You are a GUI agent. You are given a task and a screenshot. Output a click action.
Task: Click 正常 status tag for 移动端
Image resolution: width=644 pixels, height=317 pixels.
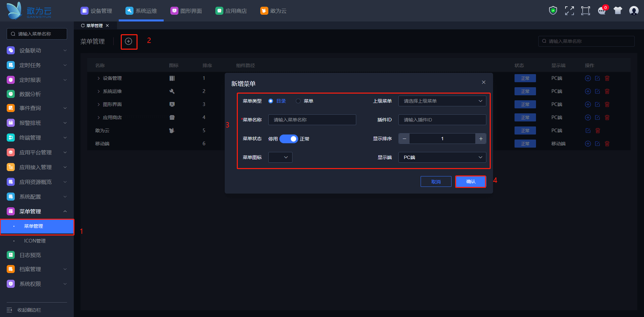[x=525, y=144]
